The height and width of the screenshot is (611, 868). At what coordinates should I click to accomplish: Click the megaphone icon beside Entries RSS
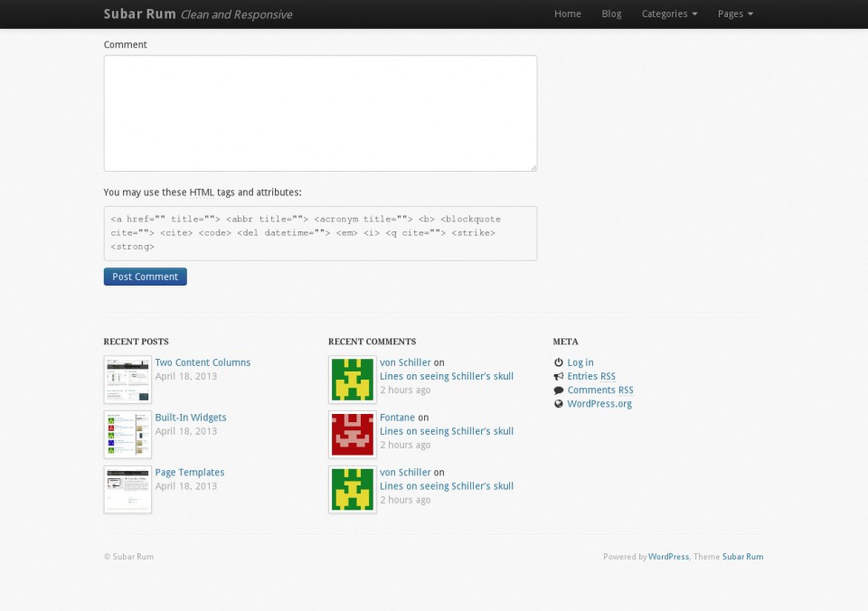click(x=559, y=377)
